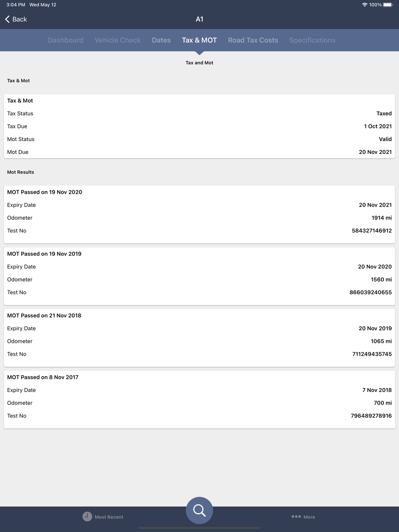Screen dimensions: 399x532
Task: Tap the More three-dots icon
Action: coord(296,516)
